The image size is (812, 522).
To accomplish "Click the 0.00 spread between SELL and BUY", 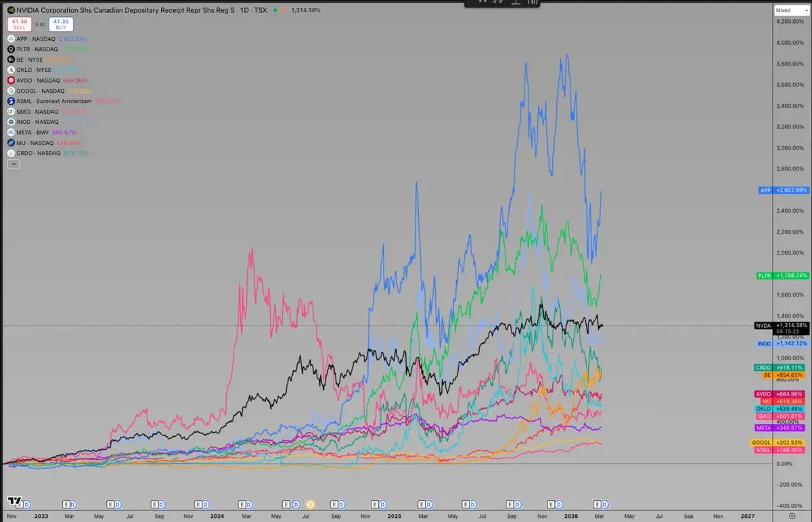I will 39,24.
